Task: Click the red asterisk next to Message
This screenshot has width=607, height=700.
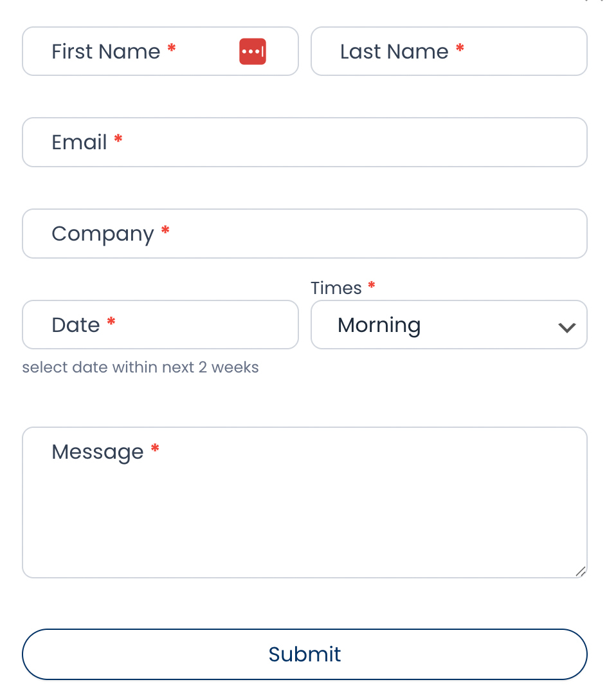Action: [x=155, y=448]
